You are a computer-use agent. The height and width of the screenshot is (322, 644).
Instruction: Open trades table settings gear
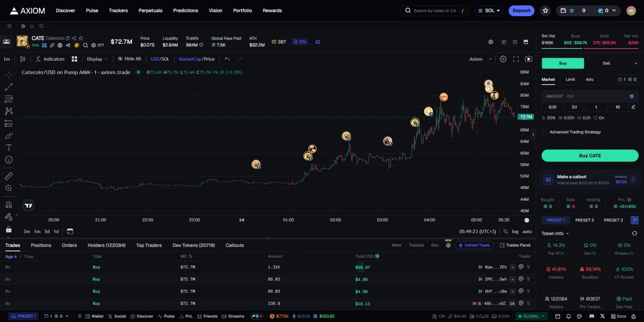click(448, 245)
